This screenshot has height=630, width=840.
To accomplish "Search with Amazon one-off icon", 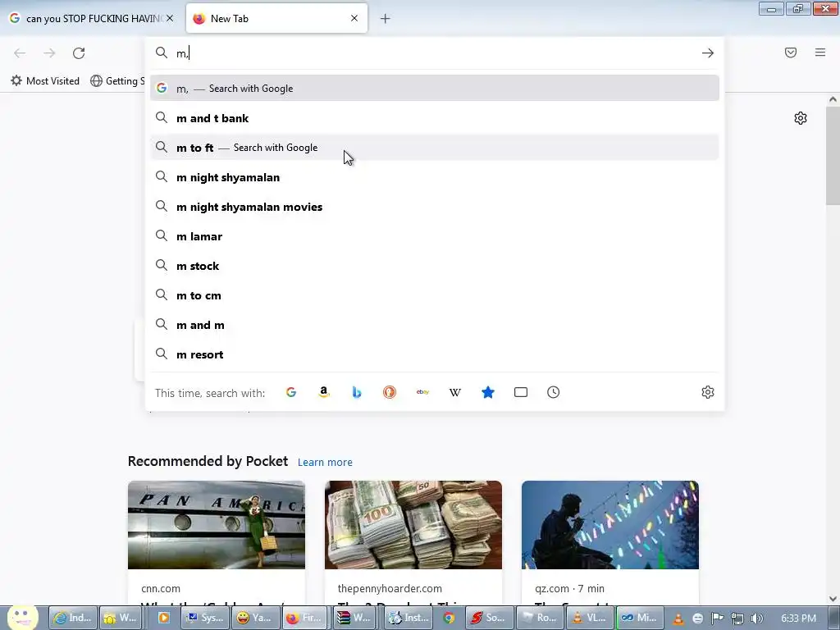I will click(x=323, y=392).
